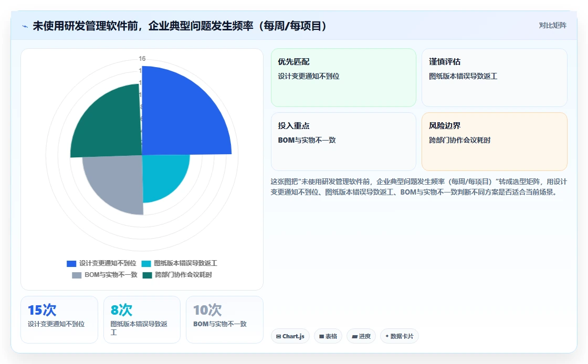Screen dimensions: 588x364
Task: Click the 数据卡片 tag
Action: [400, 336]
